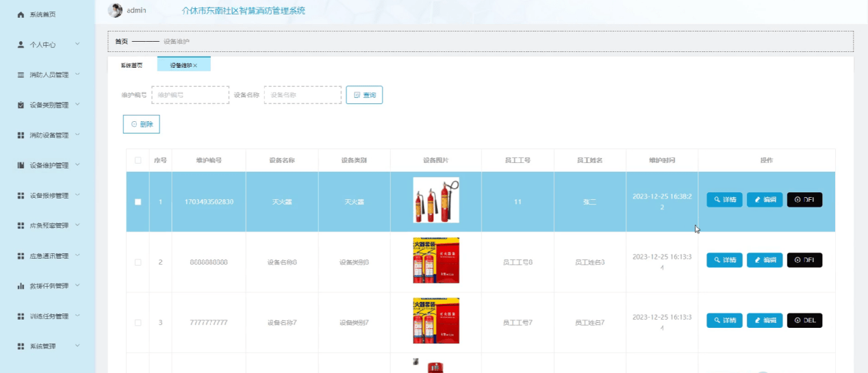The height and width of the screenshot is (373, 868).
Task: Click the 首页 breadcrumb link
Action: click(x=121, y=42)
